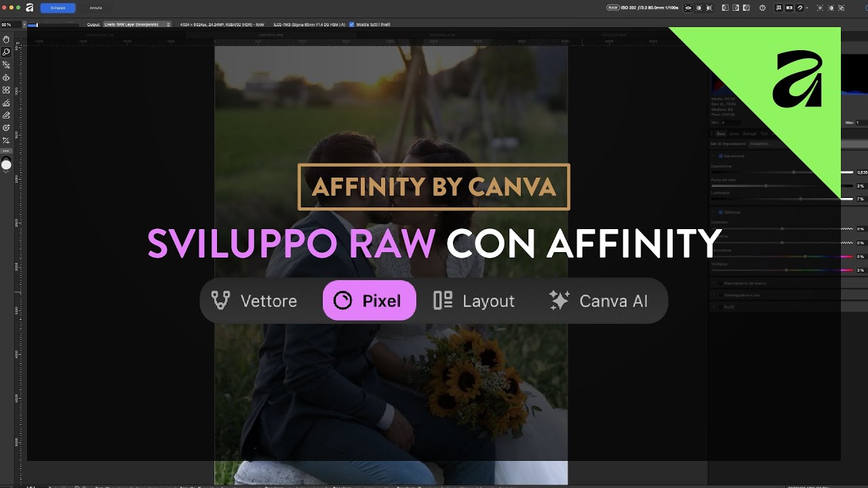This screenshot has width=868, height=488.
Task: Click the Punto del nero slider handle
Action: (x=766, y=186)
